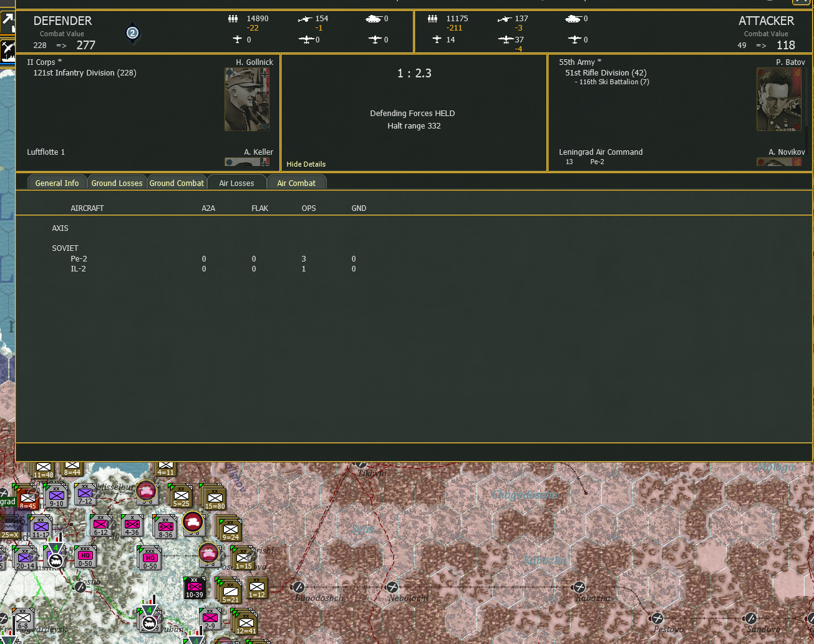Viewport: 814px width, 644px height.
Task: Select the 20-14 purple unit counter
Action: coord(26,559)
